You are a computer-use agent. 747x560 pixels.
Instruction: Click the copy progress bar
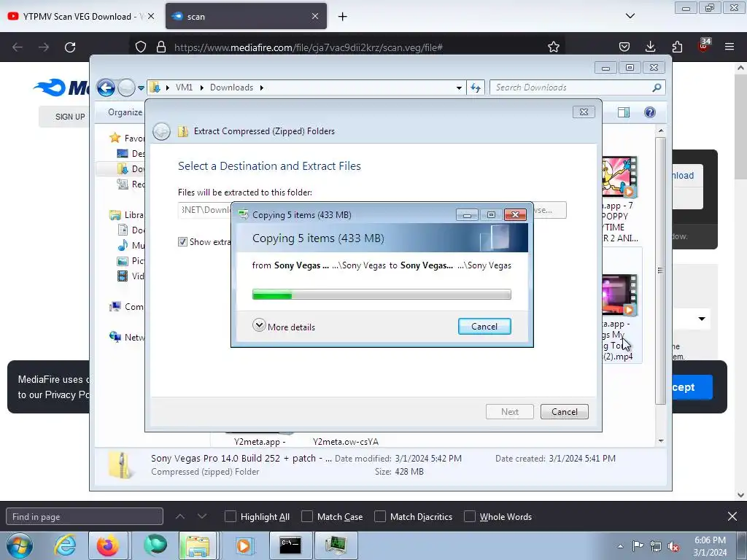(382, 295)
